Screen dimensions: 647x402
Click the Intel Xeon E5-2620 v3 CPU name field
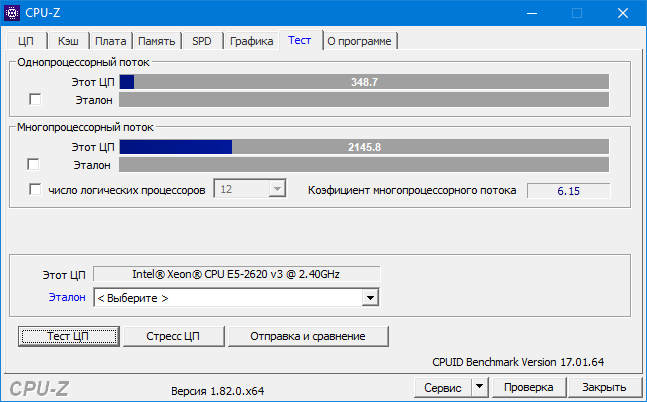tap(236, 274)
